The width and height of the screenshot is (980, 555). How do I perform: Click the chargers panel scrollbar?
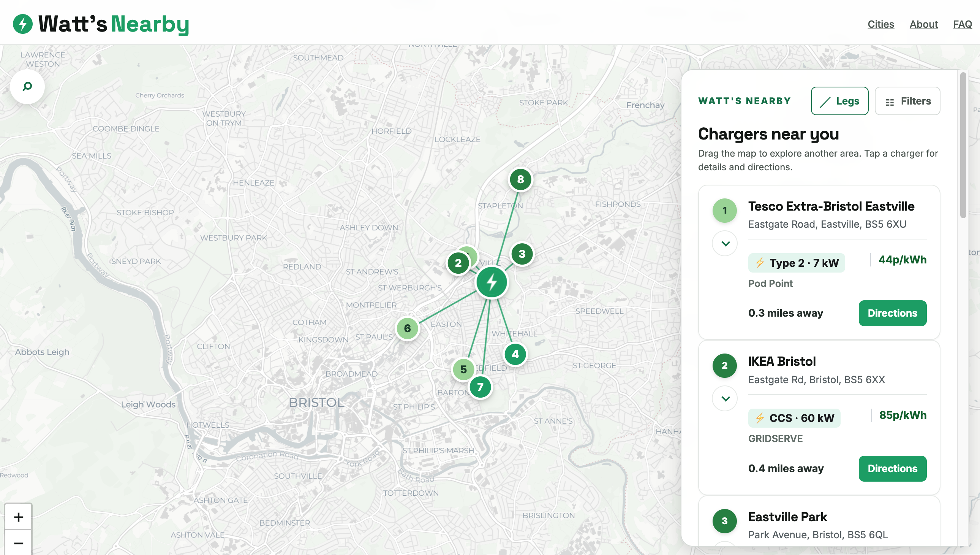pos(963,145)
